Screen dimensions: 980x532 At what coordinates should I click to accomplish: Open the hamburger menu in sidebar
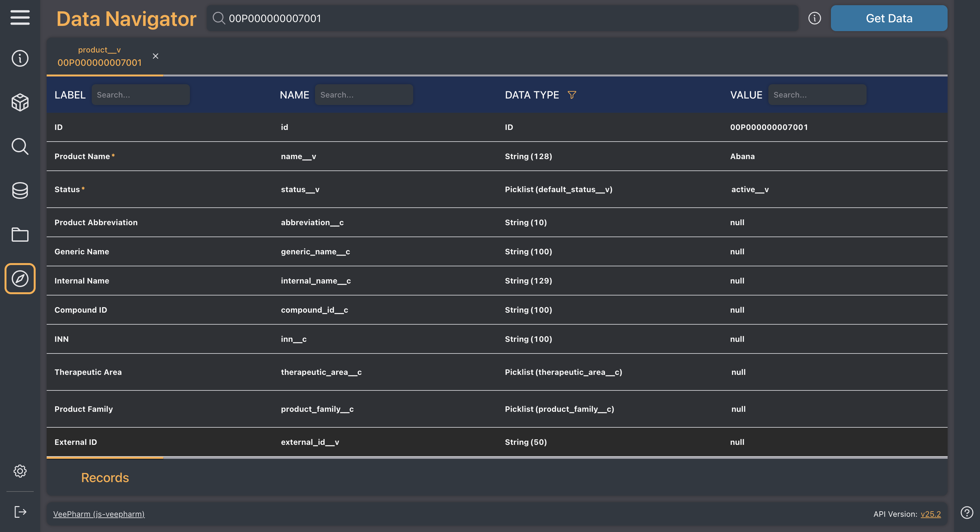click(20, 17)
